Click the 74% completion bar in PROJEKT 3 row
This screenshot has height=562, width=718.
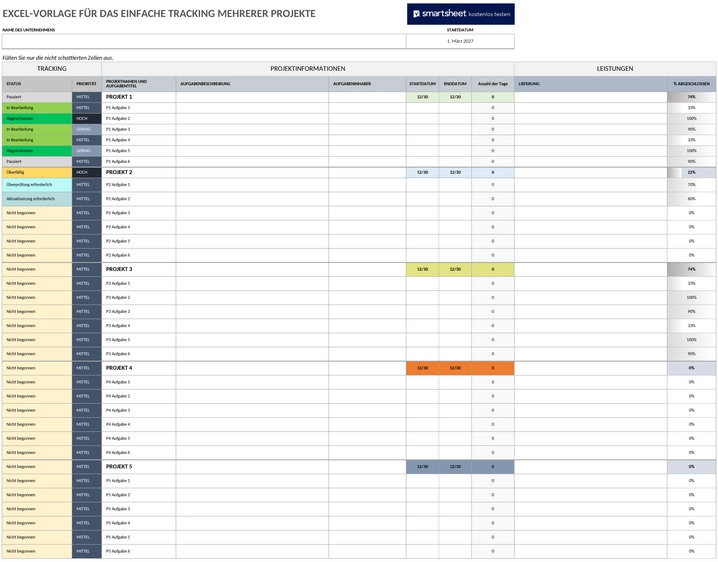pyautogui.click(x=691, y=269)
